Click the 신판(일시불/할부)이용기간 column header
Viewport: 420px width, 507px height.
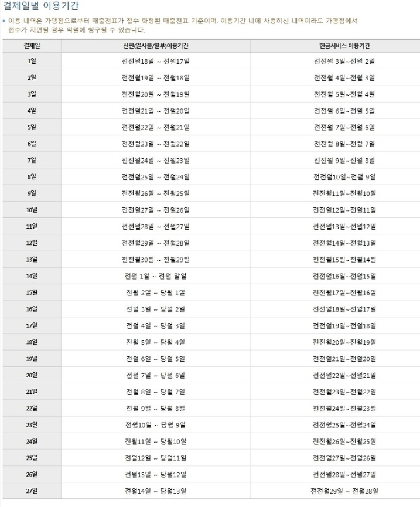[x=155, y=46]
